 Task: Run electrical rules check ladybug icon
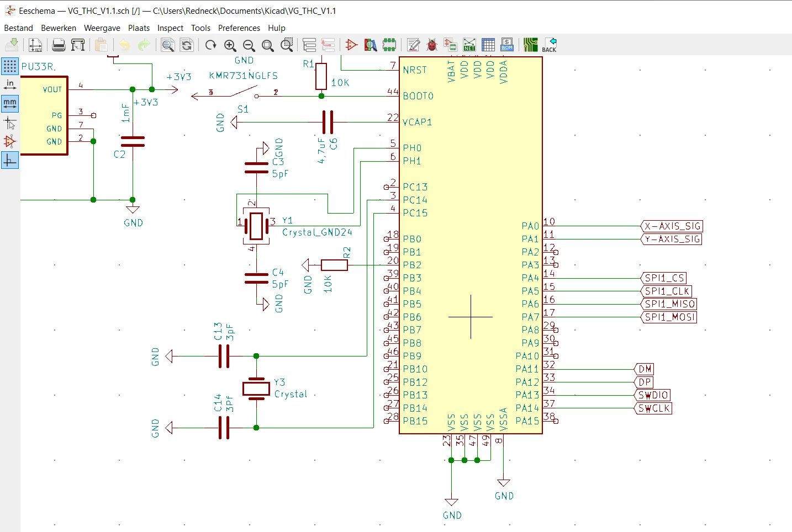click(x=432, y=45)
